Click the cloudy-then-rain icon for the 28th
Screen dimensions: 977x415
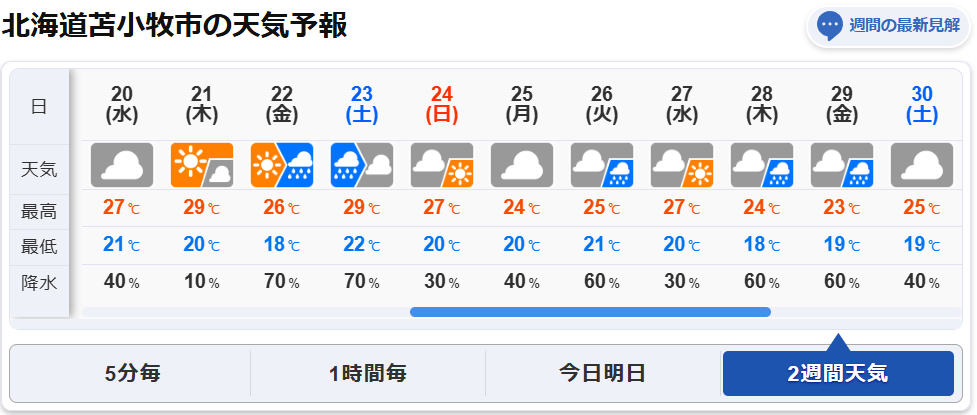point(762,166)
